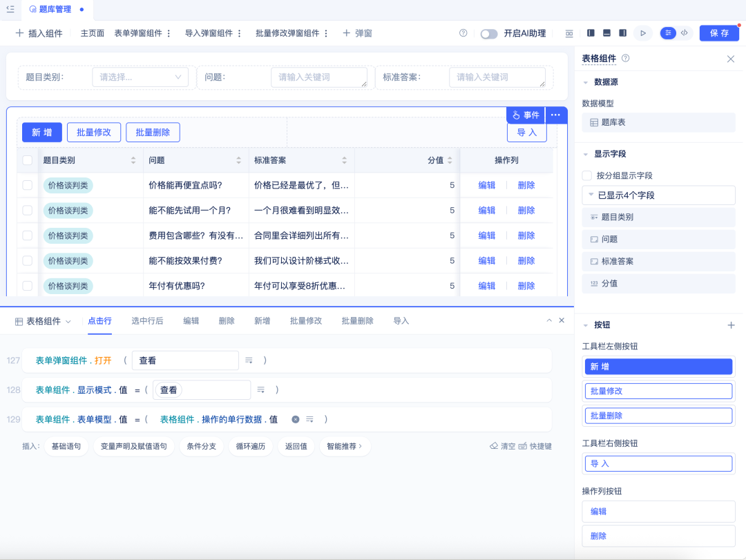Clear the value on line 129
The height and width of the screenshot is (560, 746).
tap(296, 419)
